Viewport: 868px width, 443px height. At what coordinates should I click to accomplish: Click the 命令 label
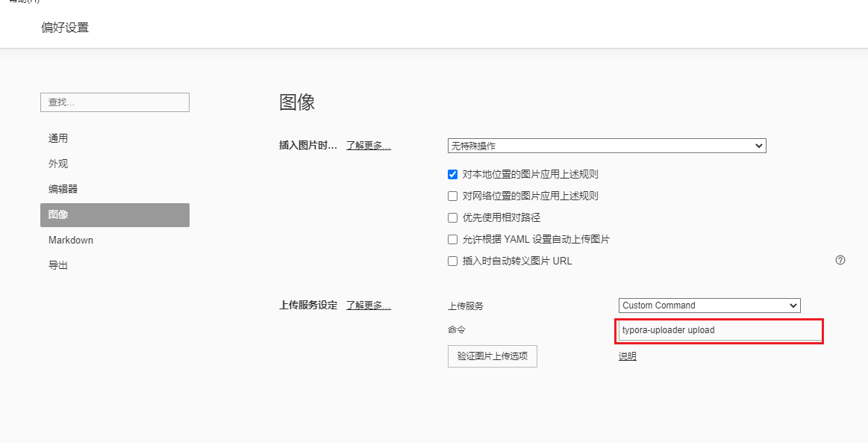coord(457,330)
